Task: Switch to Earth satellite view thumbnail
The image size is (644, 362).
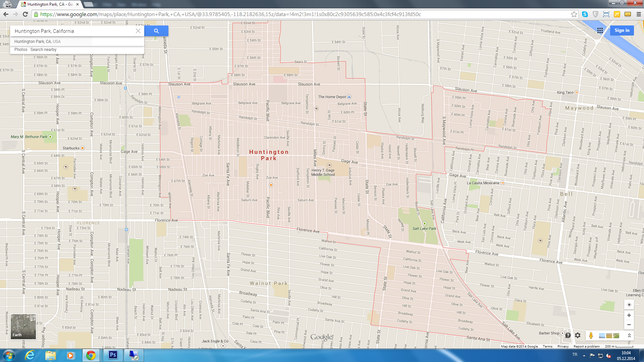Action: [x=23, y=326]
